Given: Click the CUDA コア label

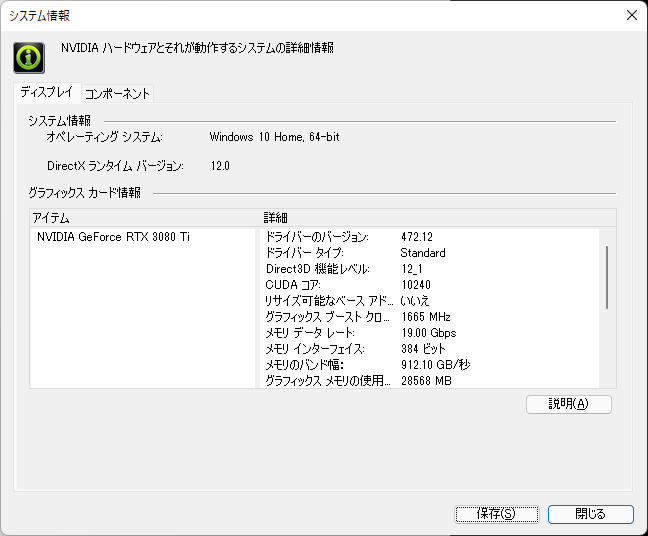Looking at the screenshot, I should [x=293, y=285].
